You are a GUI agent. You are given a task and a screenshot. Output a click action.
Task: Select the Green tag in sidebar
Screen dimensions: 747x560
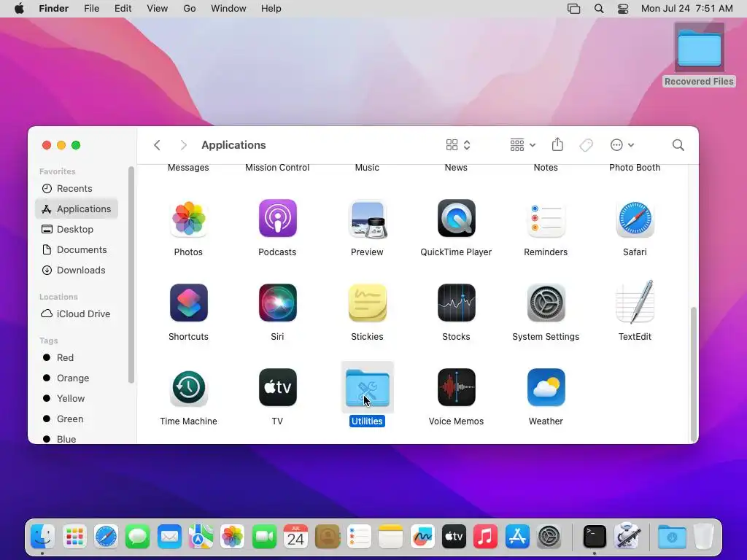pos(76,419)
